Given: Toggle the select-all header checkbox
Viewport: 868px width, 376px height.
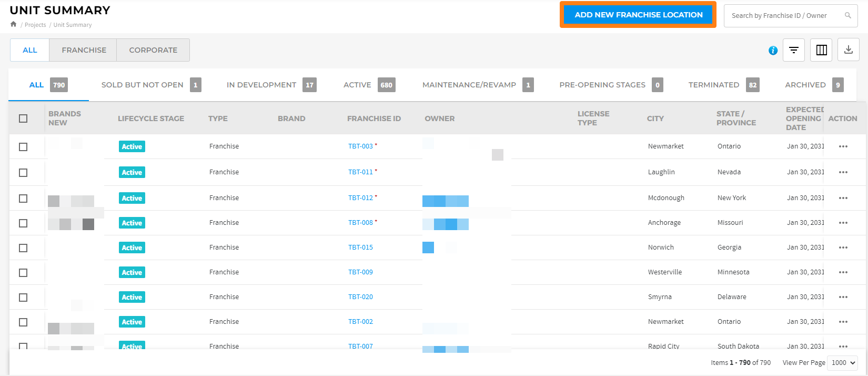Looking at the screenshot, I should point(23,118).
